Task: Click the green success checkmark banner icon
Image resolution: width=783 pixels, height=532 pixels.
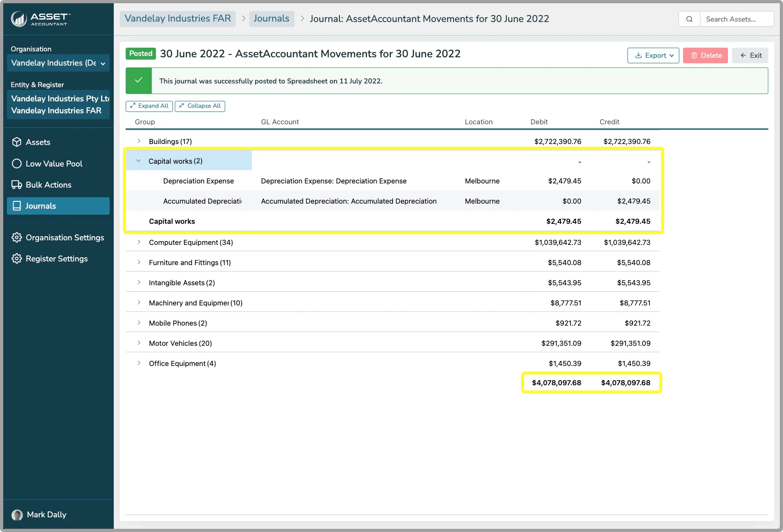Action: tap(139, 80)
